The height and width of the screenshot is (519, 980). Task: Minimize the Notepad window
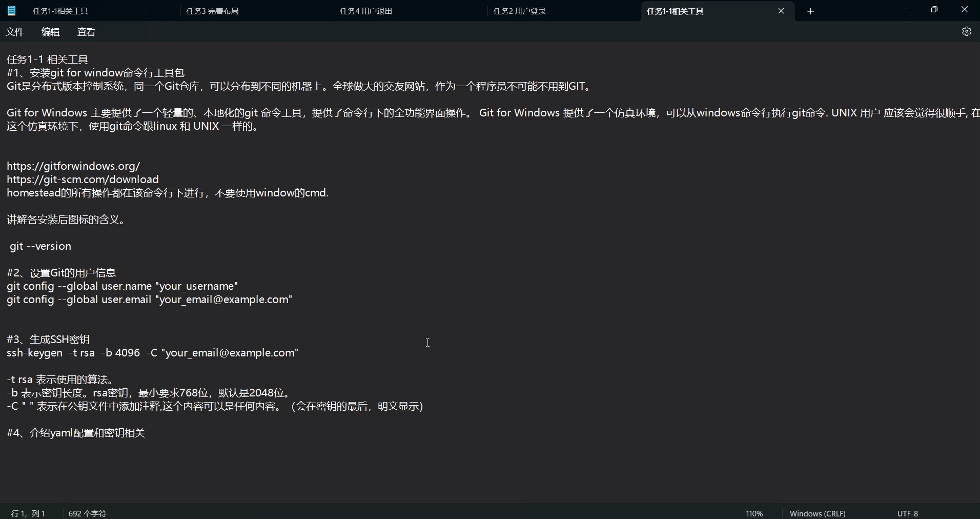(904, 9)
